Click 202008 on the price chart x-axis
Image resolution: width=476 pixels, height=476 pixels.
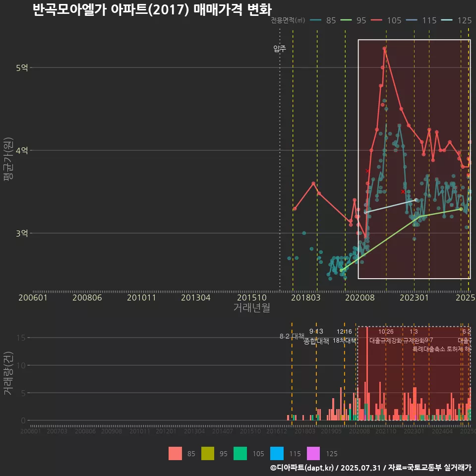pos(360,297)
